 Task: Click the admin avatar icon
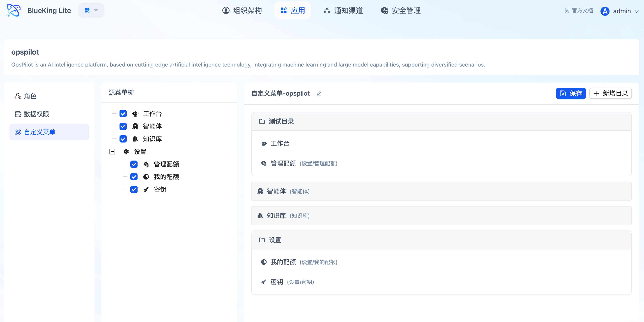click(x=605, y=11)
